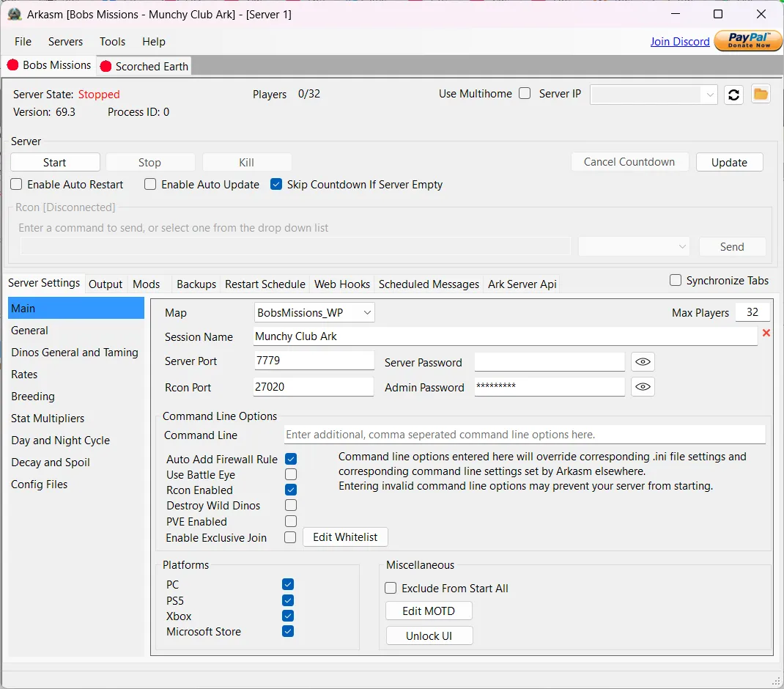Switch to the Output tab
Image resolution: width=784 pixels, height=689 pixels.
tap(106, 284)
